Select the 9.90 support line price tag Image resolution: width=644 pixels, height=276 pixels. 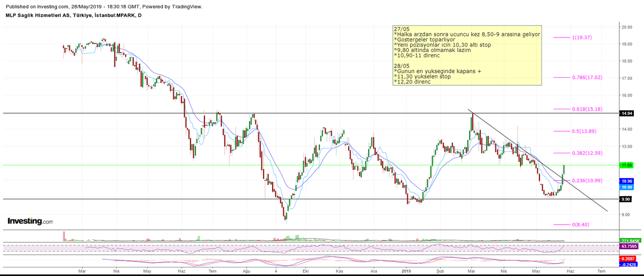[626, 199]
